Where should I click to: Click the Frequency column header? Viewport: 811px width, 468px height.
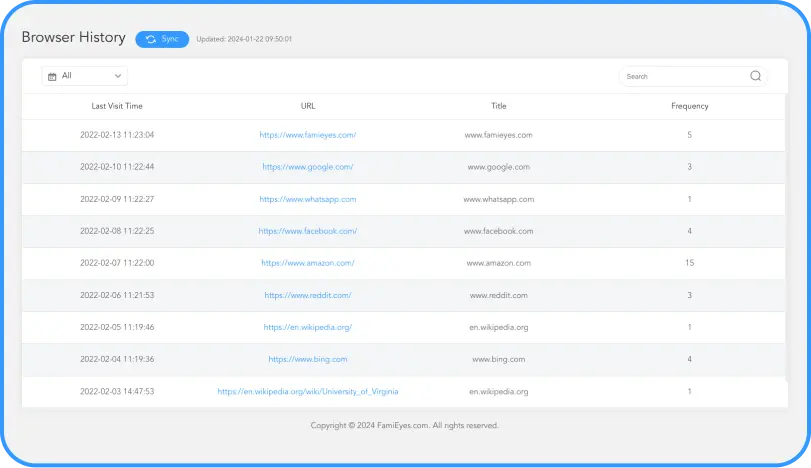point(689,106)
